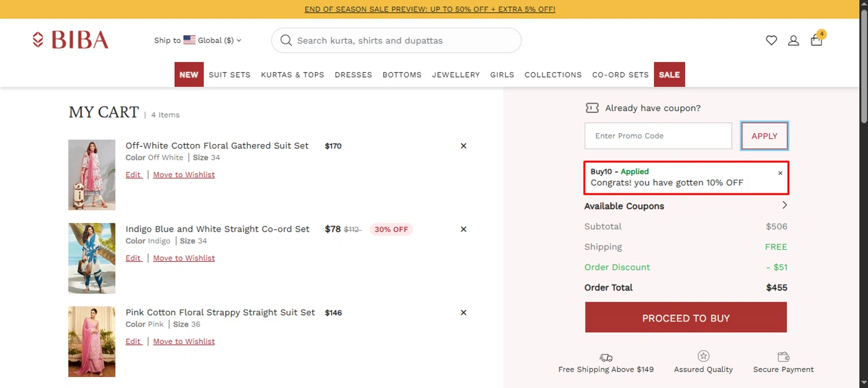The width and height of the screenshot is (868, 388).
Task: Click the Secure Payment wallet icon
Action: tap(784, 357)
